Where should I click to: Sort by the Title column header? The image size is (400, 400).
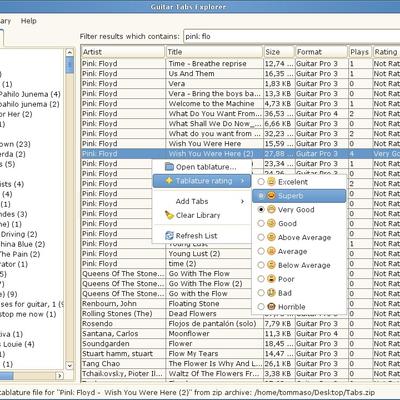coord(214,52)
